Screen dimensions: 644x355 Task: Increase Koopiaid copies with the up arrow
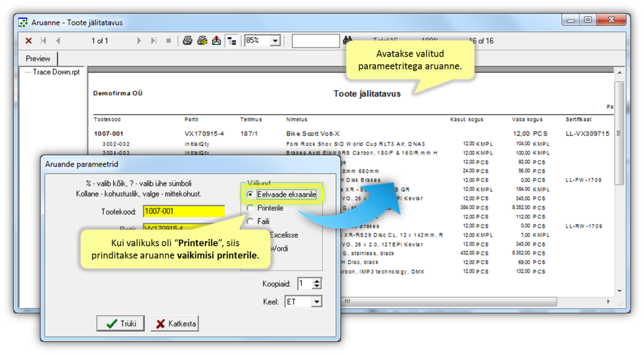coord(316,281)
